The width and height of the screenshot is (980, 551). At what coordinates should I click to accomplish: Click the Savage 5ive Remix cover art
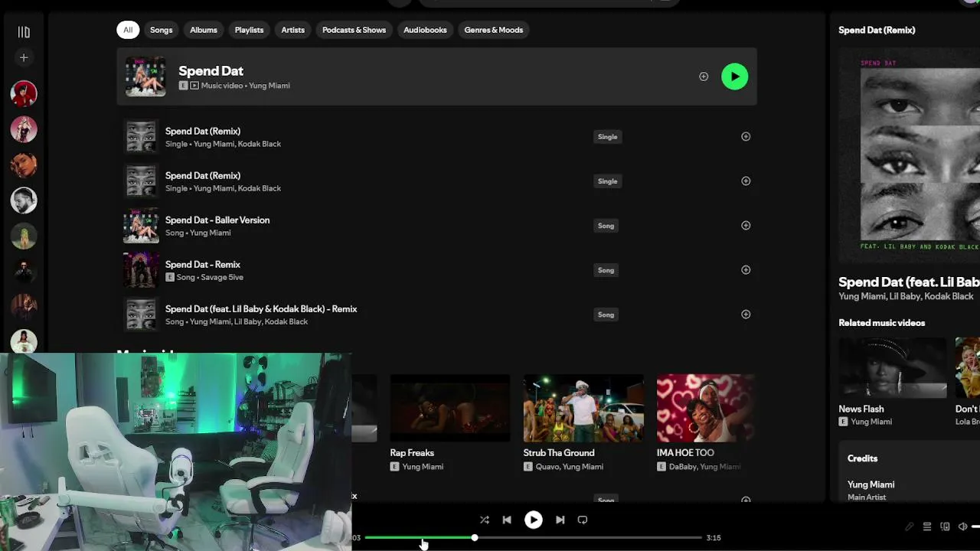tap(141, 270)
